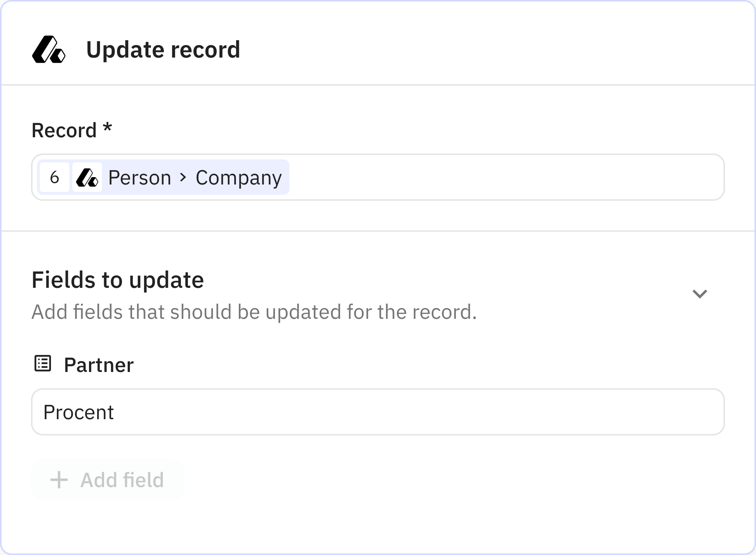Select the numbered step badge showing 6
This screenshot has height=555, width=756.
tap(55, 177)
